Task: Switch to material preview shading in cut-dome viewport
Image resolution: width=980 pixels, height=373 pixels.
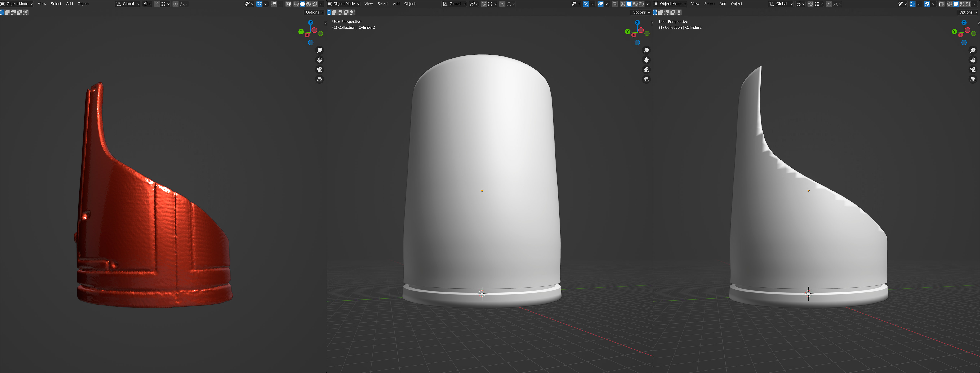Action: tap(962, 4)
